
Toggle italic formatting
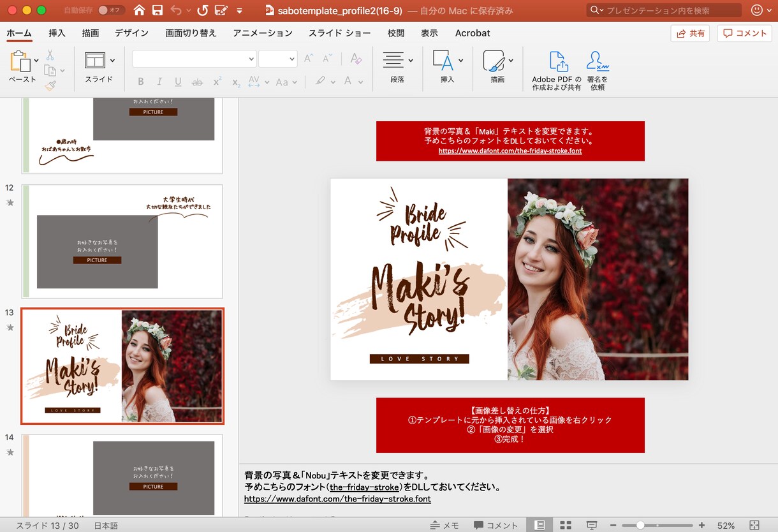click(x=159, y=82)
